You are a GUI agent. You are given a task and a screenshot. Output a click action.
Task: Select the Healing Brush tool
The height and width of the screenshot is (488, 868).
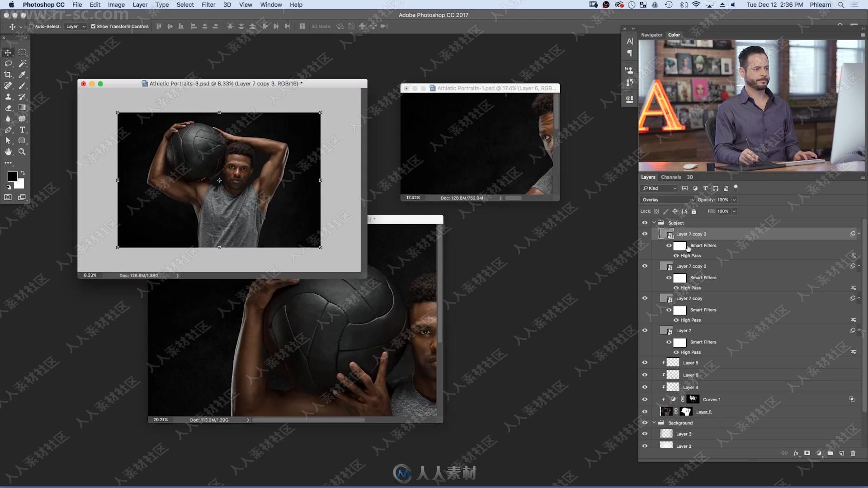pyautogui.click(x=8, y=85)
